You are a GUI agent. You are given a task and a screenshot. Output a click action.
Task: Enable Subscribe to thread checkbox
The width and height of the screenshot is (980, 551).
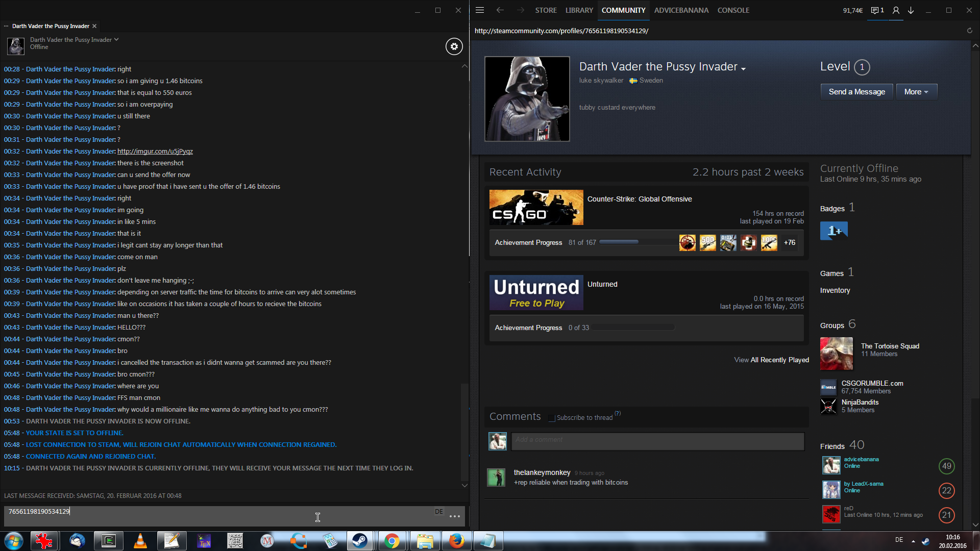[551, 418]
